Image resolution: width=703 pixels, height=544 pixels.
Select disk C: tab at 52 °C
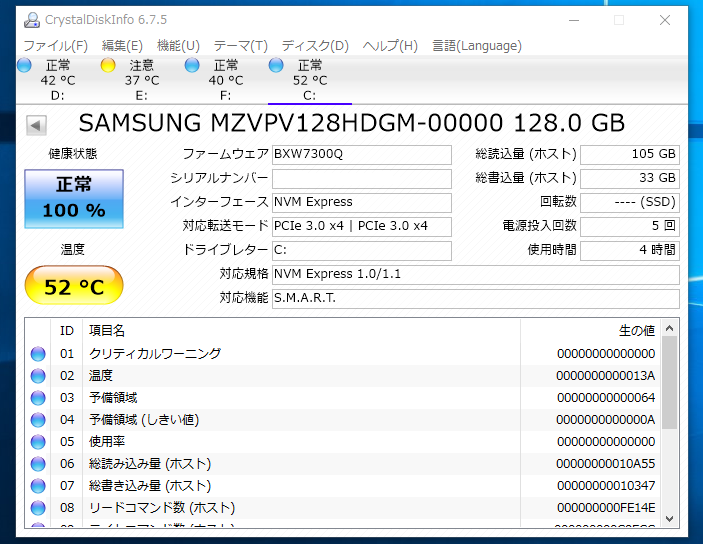click(310, 80)
